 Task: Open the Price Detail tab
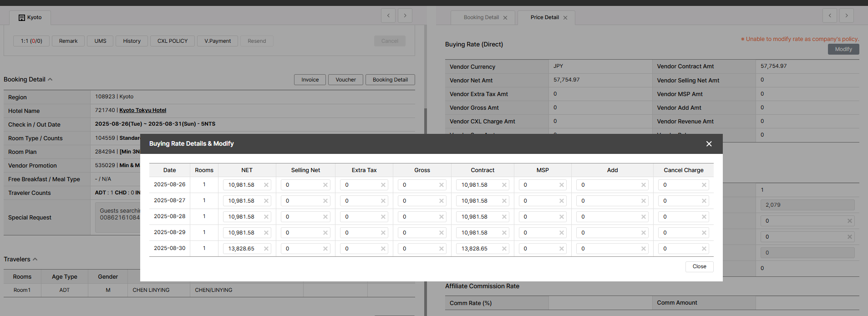coord(544,18)
